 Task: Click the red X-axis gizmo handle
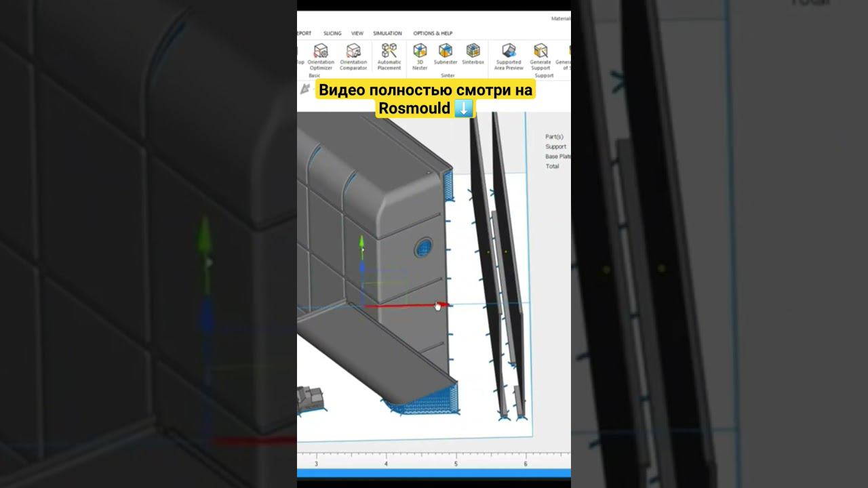[407, 306]
